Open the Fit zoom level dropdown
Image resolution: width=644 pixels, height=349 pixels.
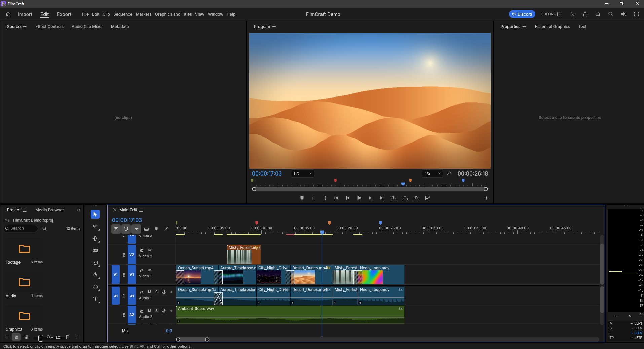(303, 173)
